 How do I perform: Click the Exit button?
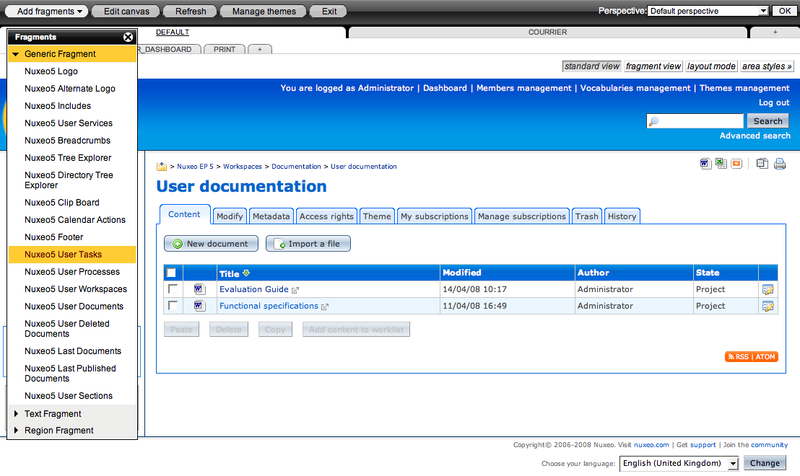pyautogui.click(x=329, y=11)
